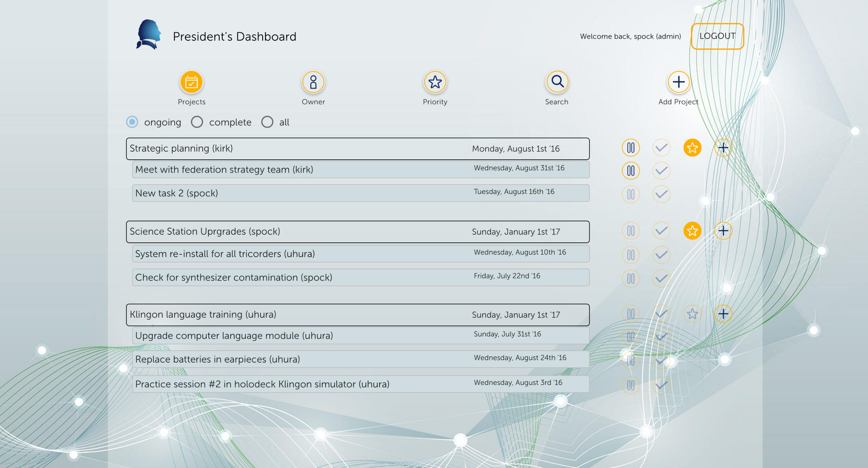Open the Klingon language training (uhura) row
This screenshot has width=868, height=468.
tap(358, 315)
